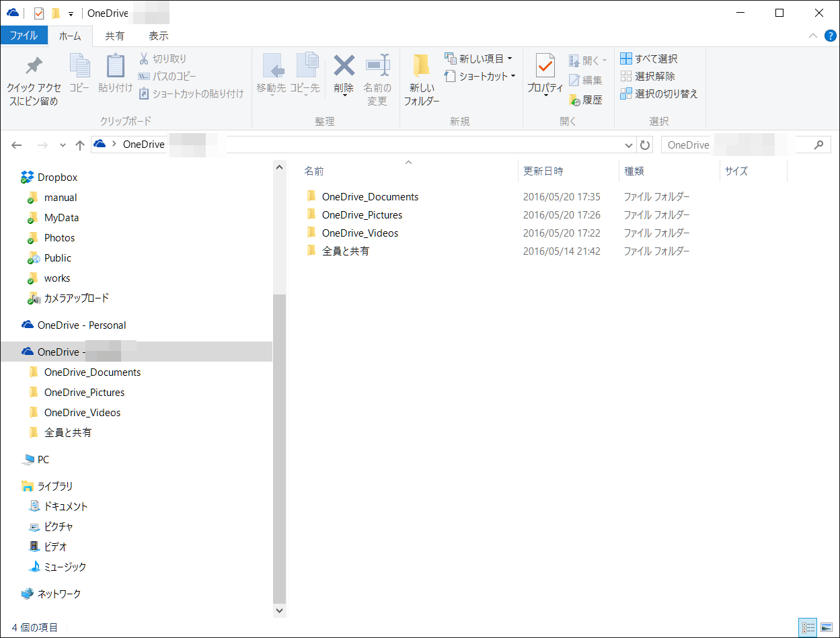Click the Pin to Quick Access icon

[x=34, y=67]
